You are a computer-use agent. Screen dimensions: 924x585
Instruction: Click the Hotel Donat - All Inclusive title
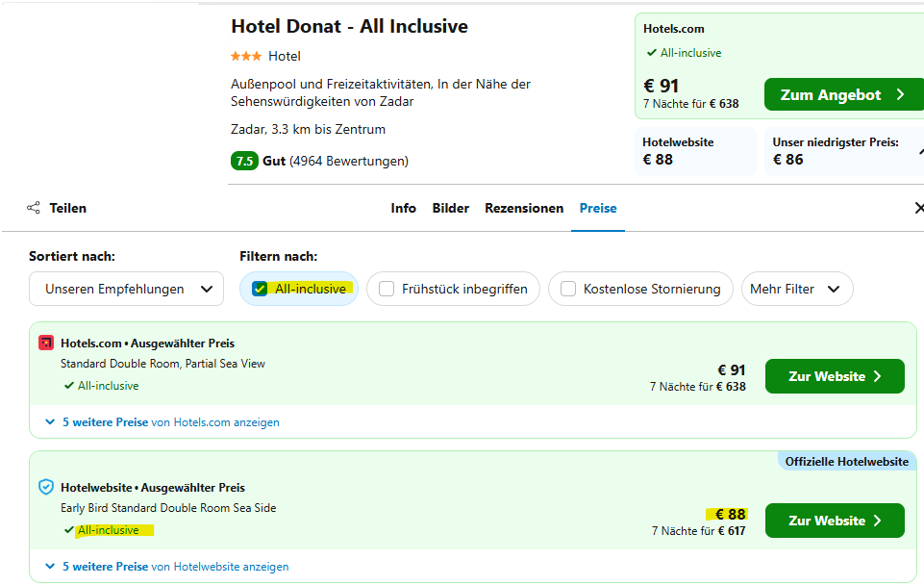349,27
